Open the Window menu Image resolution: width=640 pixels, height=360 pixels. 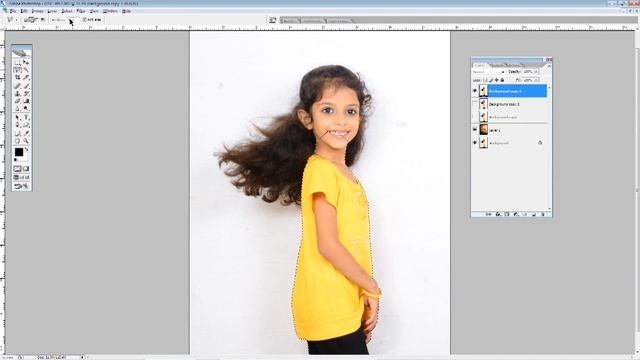[110, 11]
